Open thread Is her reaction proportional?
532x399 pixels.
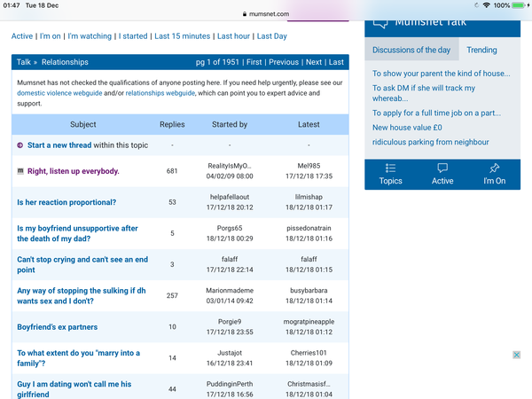pos(66,202)
